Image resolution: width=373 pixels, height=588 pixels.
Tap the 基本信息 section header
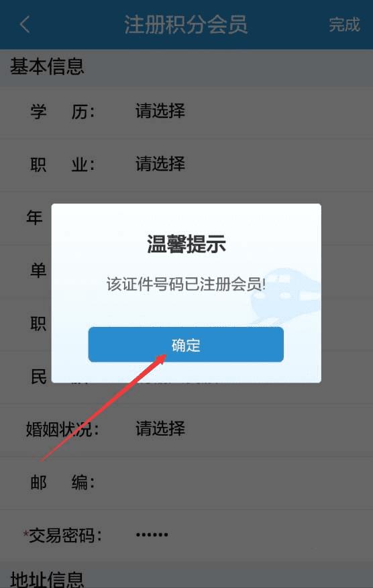click(47, 66)
